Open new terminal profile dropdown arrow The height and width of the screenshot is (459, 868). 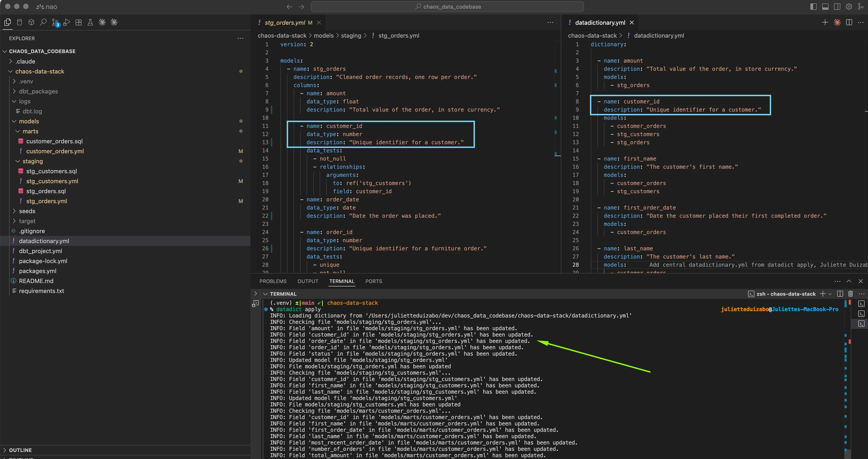pyautogui.click(x=830, y=294)
